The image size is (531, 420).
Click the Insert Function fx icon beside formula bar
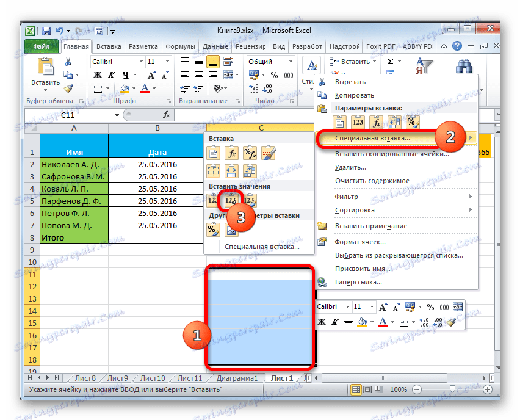coord(167,114)
